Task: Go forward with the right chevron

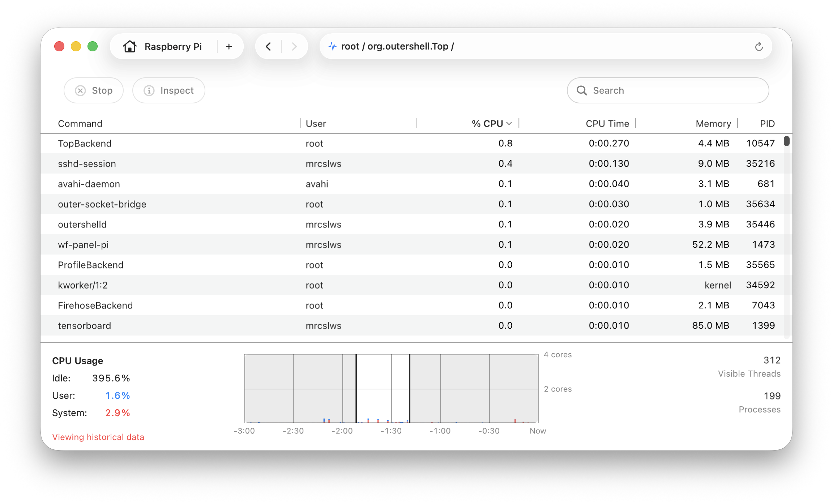Action: [x=294, y=46]
